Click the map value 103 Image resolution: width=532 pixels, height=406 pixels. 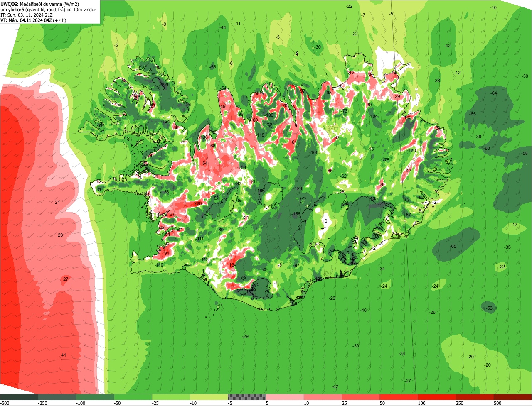408,117
